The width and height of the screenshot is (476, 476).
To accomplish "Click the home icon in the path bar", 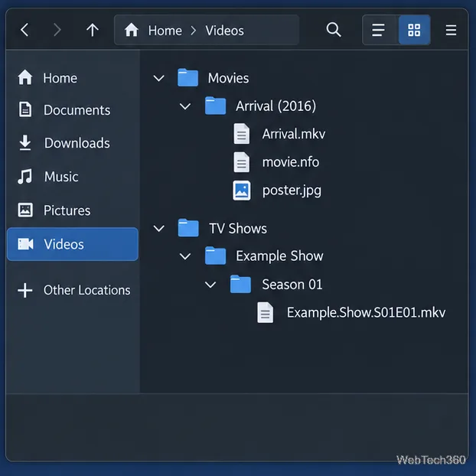I will [132, 30].
